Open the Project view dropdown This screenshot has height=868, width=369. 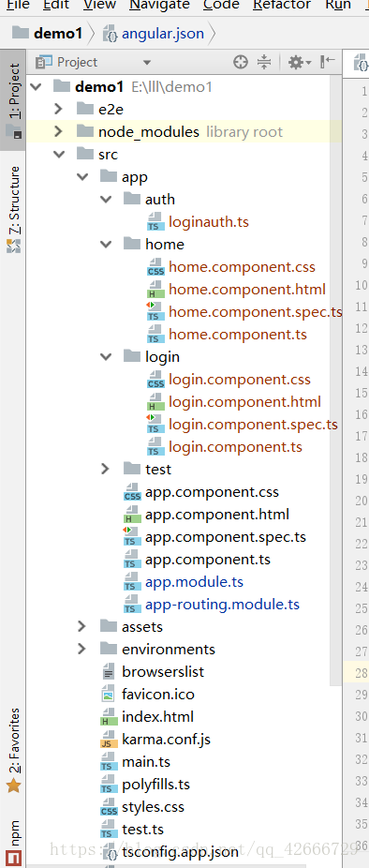coord(147,63)
